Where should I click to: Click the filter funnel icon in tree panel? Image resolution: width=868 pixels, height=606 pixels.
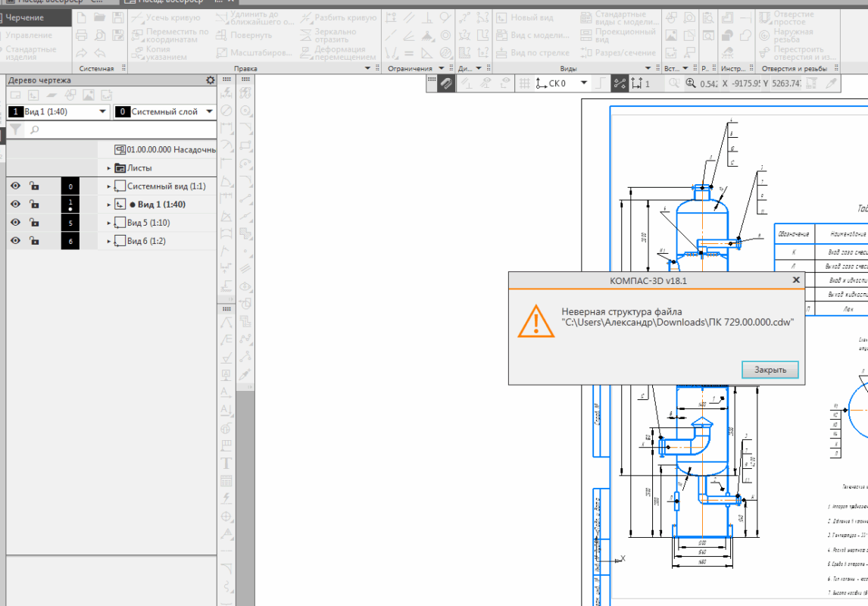pos(15,130)
